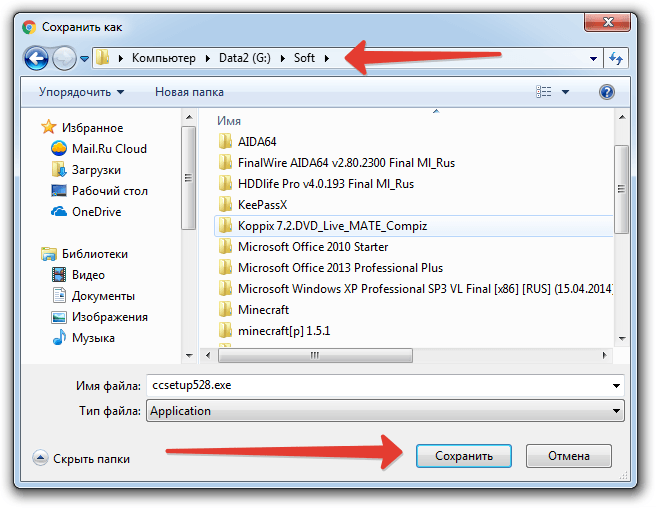Click the folder icon at the address bar start
The width and height of the screenshot is (670, 508).
tap(102, 58)
